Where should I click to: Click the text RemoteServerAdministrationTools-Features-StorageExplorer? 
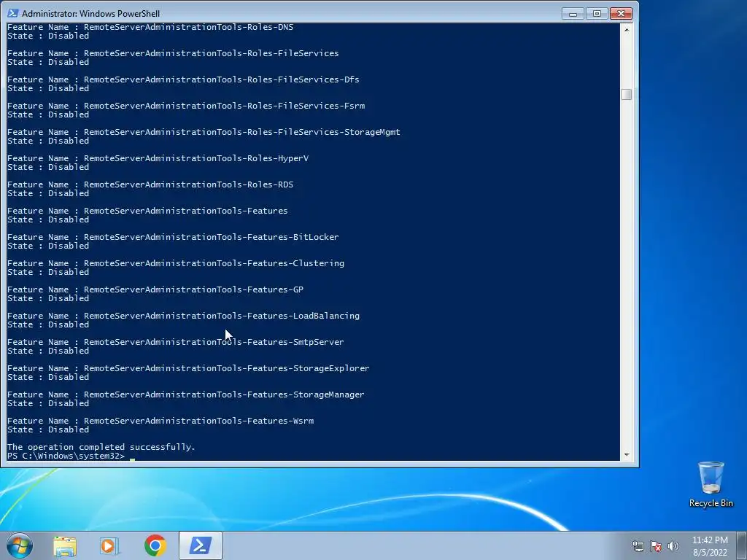point(227,368)
